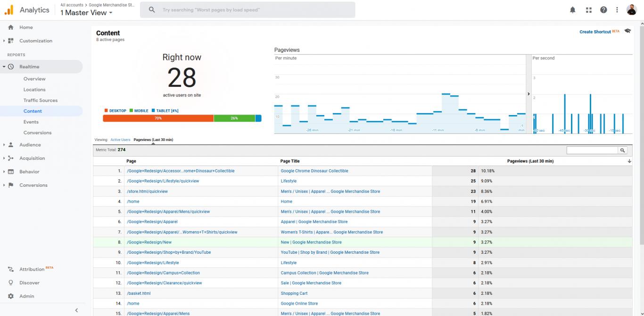644x316 pixels.
Task: Open the Help question mark icon
Action: tap(603, 9)
